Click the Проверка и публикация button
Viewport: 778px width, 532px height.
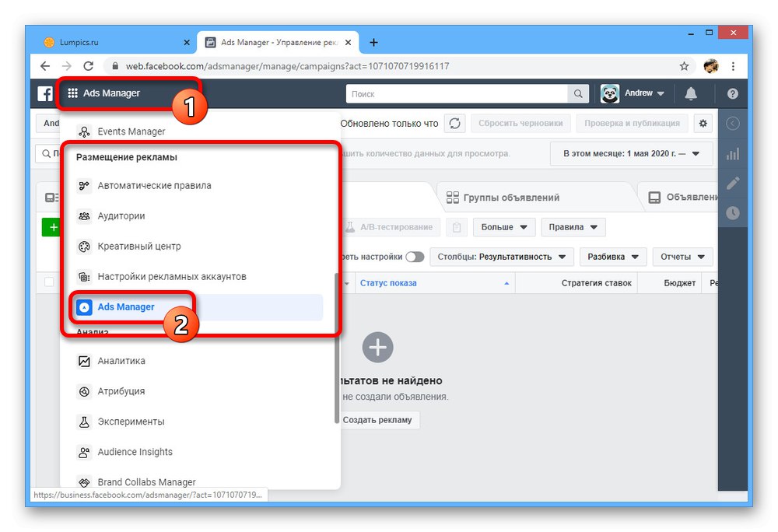coord(632,123)
